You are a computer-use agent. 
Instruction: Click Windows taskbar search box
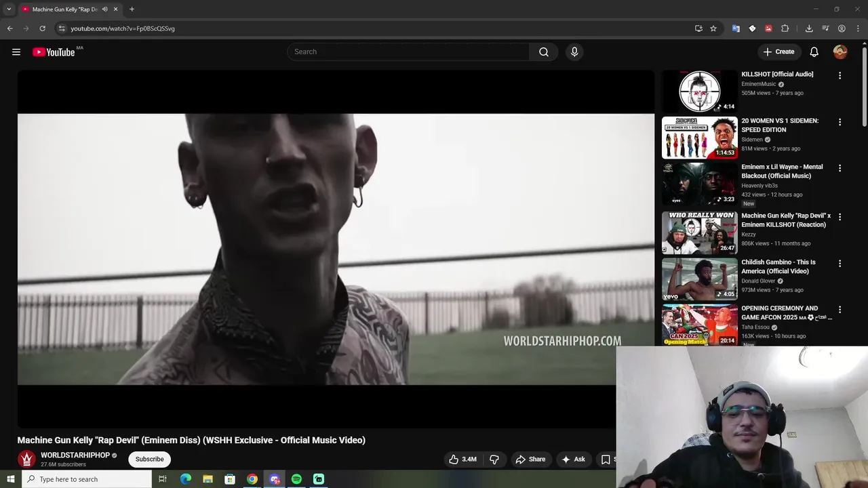tap(86, 479)
